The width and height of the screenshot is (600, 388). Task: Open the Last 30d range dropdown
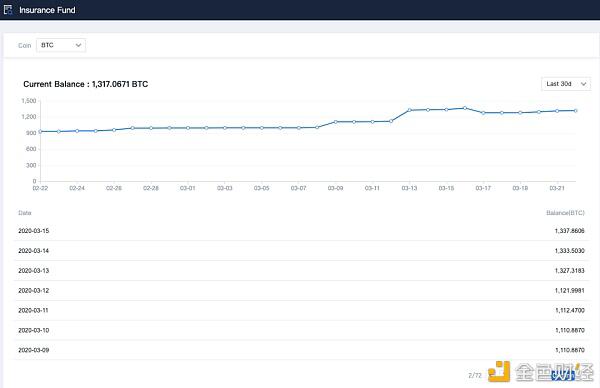point(566,84)
